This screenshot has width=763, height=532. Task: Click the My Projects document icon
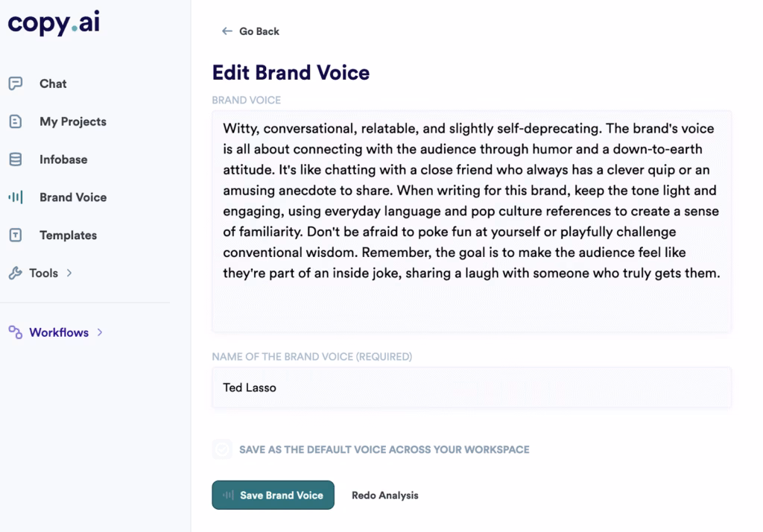(15, 121)
